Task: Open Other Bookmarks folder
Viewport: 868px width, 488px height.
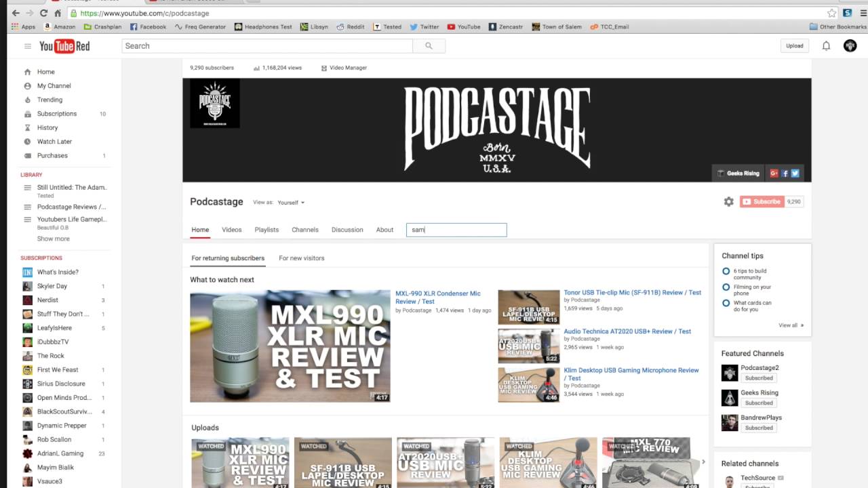Action: pyautogui.click(x=838, y=27)
